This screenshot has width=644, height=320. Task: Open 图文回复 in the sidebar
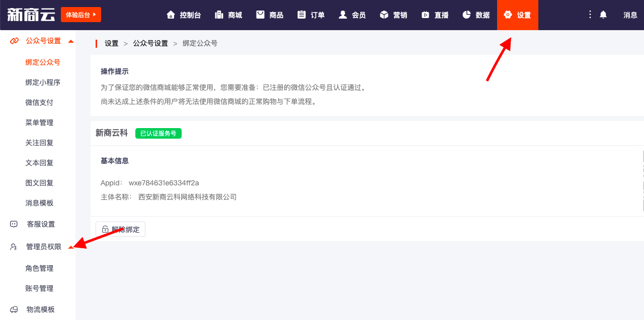39,183
